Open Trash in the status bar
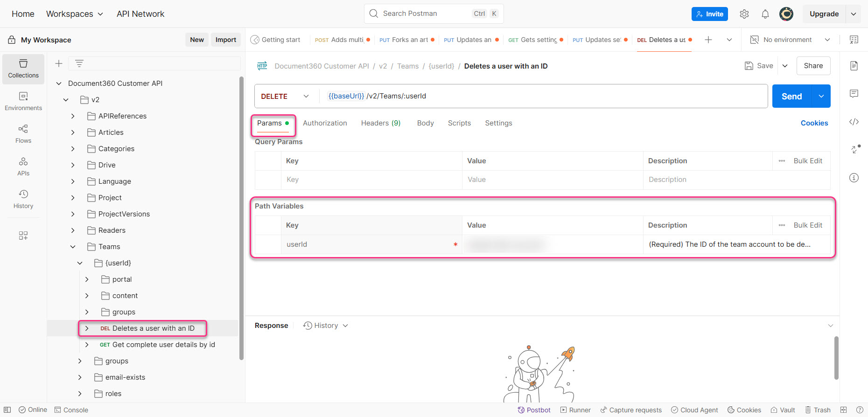The height and width of the screenshot is (417, 868). (x=818, y=410)
